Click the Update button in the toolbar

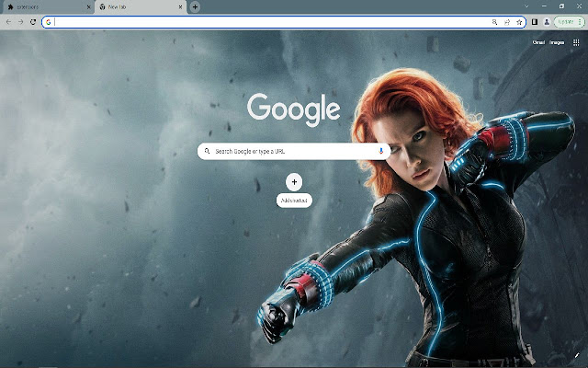point(566,22)
